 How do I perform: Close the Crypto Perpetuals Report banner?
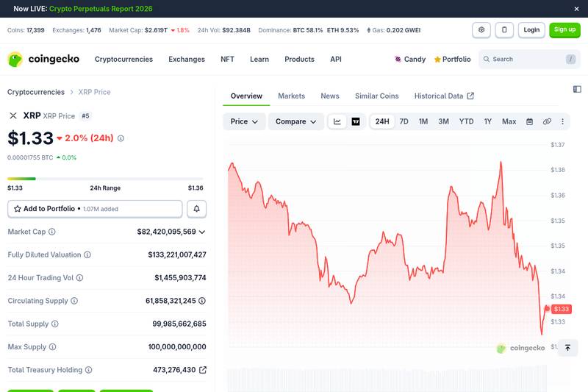pyautogui.click(x=576, y=9)
